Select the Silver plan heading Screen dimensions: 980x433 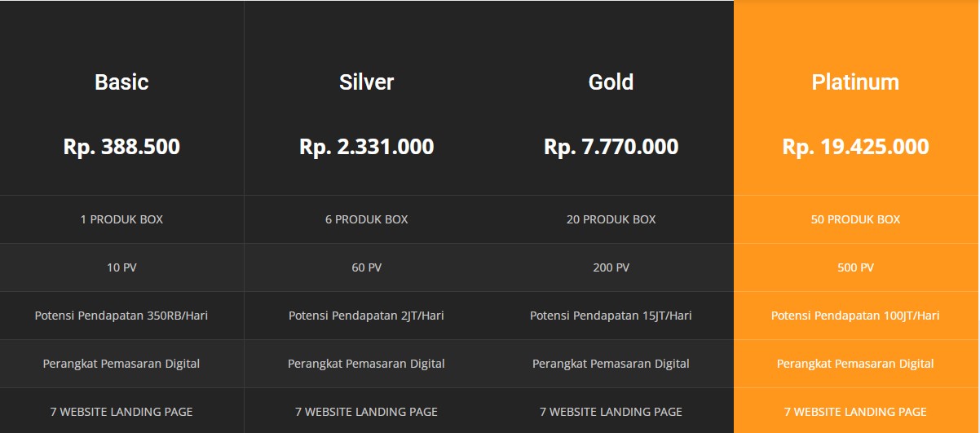pyautogui.click(x=366, y=82)
